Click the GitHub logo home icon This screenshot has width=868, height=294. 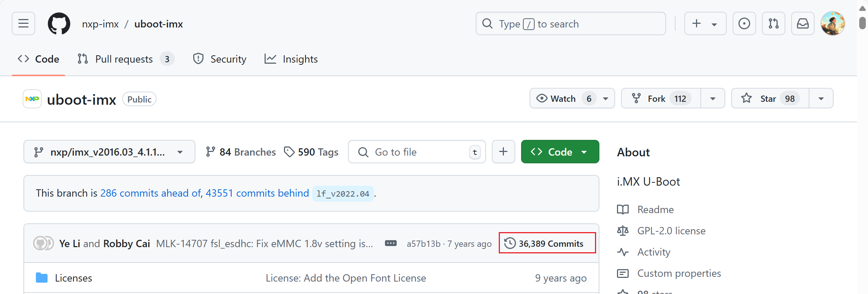59,24
